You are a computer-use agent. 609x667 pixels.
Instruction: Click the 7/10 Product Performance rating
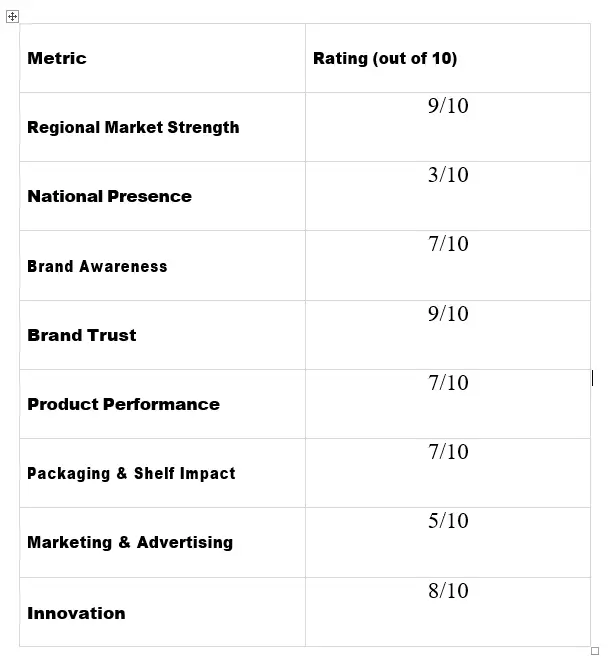(x=448, y=383)
